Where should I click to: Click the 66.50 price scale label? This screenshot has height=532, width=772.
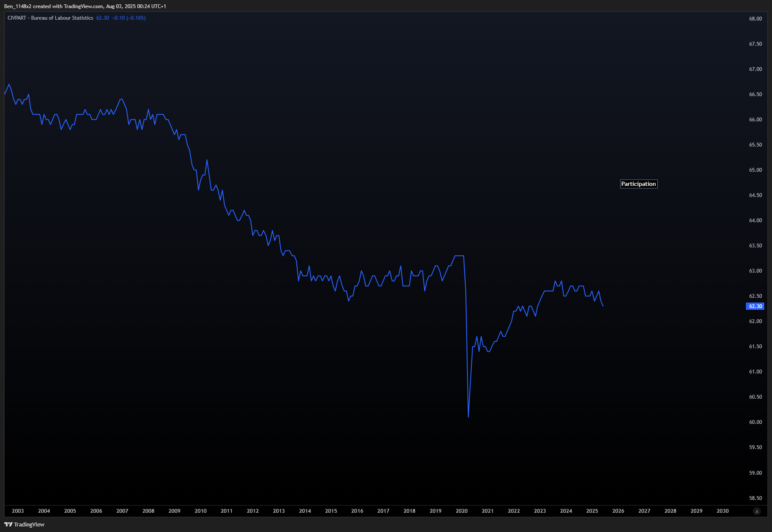pyautogui.click(x=755, y=94)
